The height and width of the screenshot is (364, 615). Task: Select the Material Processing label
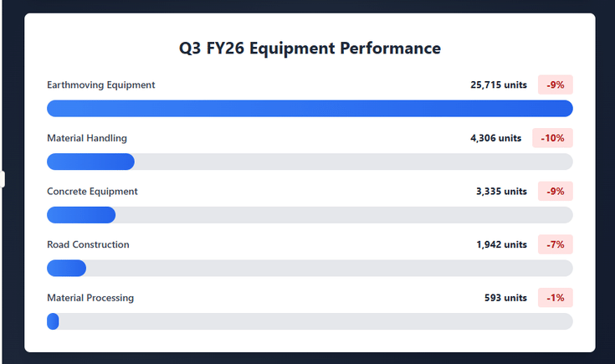[90, 298]
